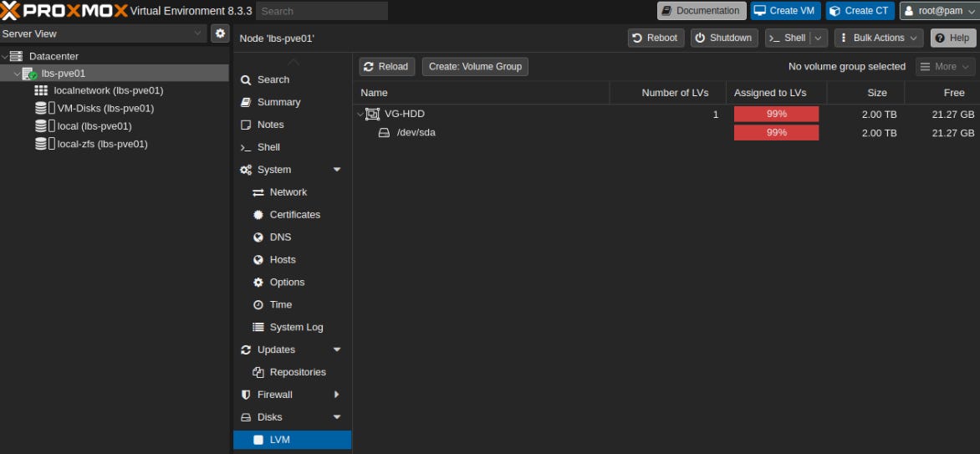Click the local (lbs-pve01) storage icon

(44, 125)
